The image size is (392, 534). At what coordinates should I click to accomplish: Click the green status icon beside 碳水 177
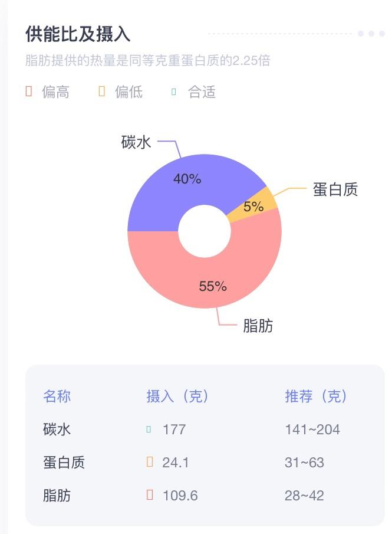[149, 430]
